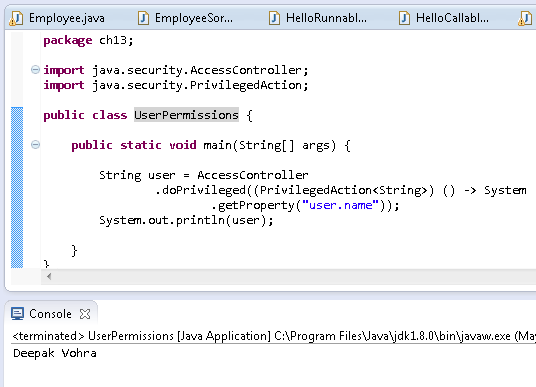Viewport: 536px width, 387px height.
Task: Click the package ch13 declaration line
Action: coord(88,40)
